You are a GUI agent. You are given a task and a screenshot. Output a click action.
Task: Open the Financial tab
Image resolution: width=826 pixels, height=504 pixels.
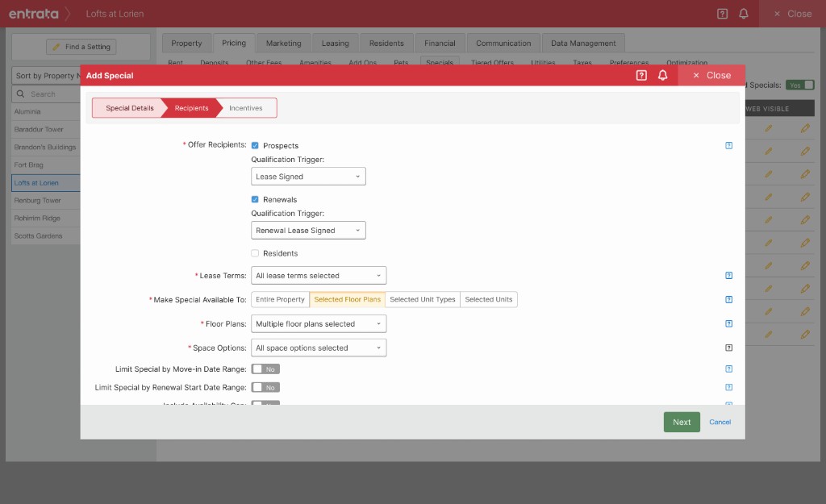[440, 44]
